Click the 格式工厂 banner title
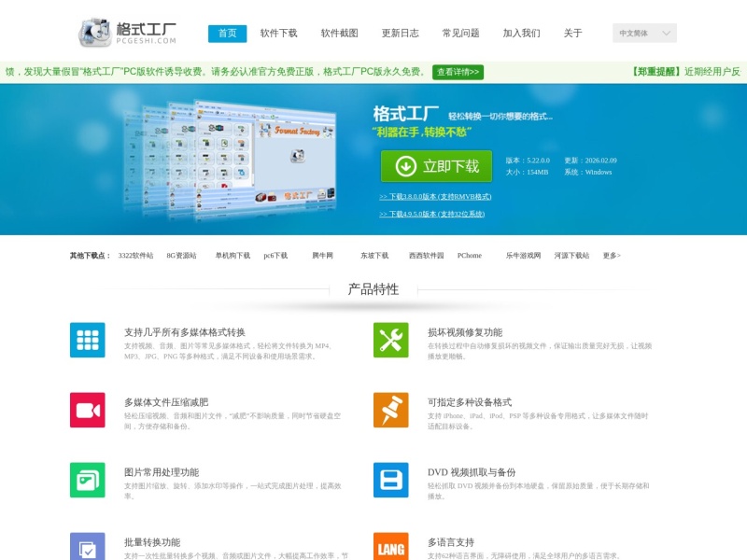This screenshot has height=560, width=747. 405,114
